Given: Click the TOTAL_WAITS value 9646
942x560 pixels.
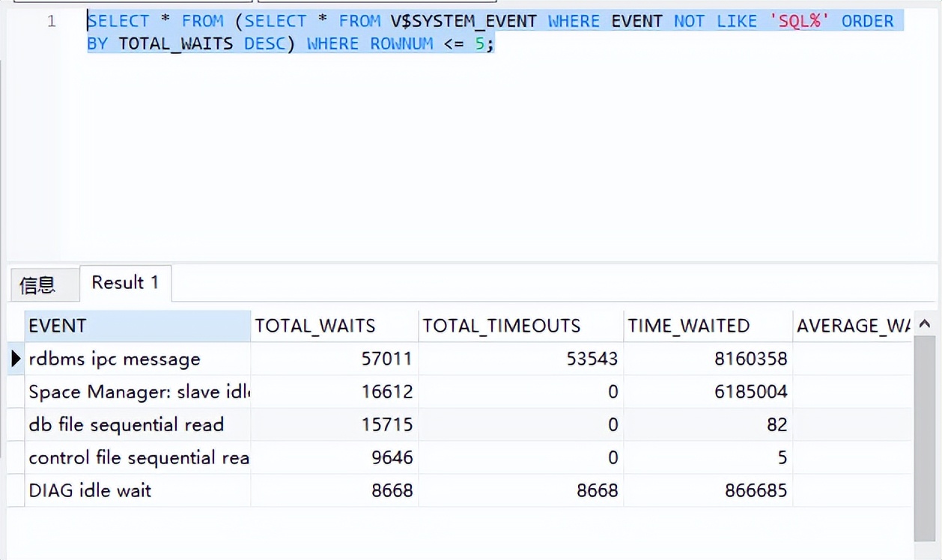Looking at the screenshot, I should pos(392,457).
